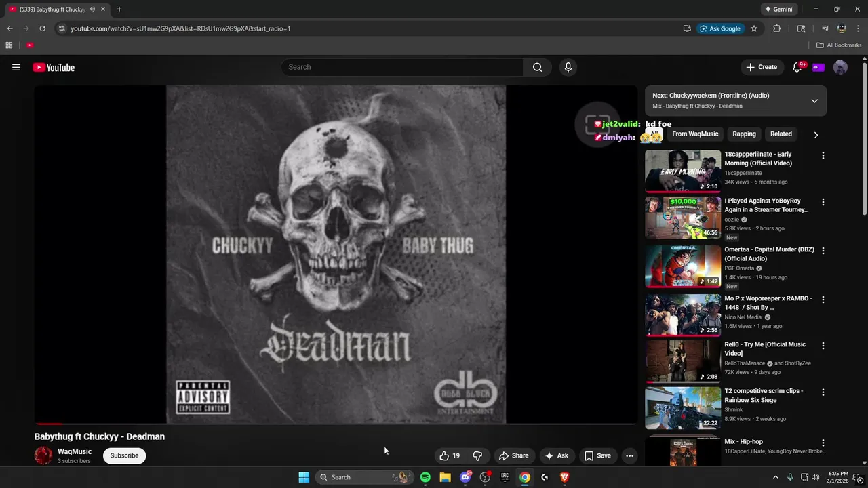
Task: Open more actions menu below video
Action: [x=629, y=455]
